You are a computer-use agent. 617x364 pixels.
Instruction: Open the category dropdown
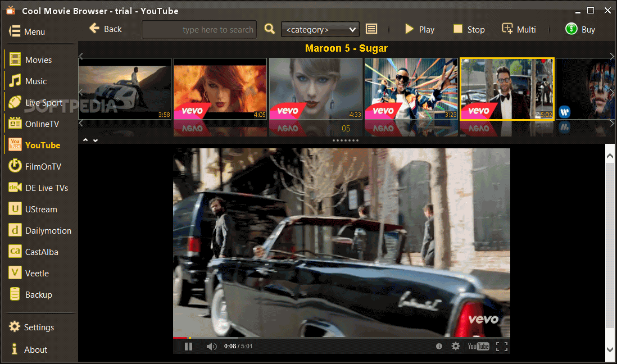click(320, 30)
